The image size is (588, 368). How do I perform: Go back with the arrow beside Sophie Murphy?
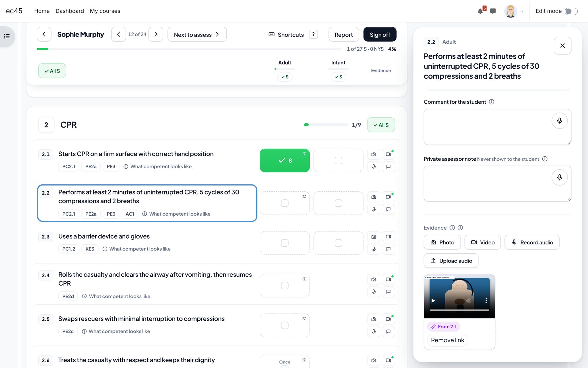[44, 34]
